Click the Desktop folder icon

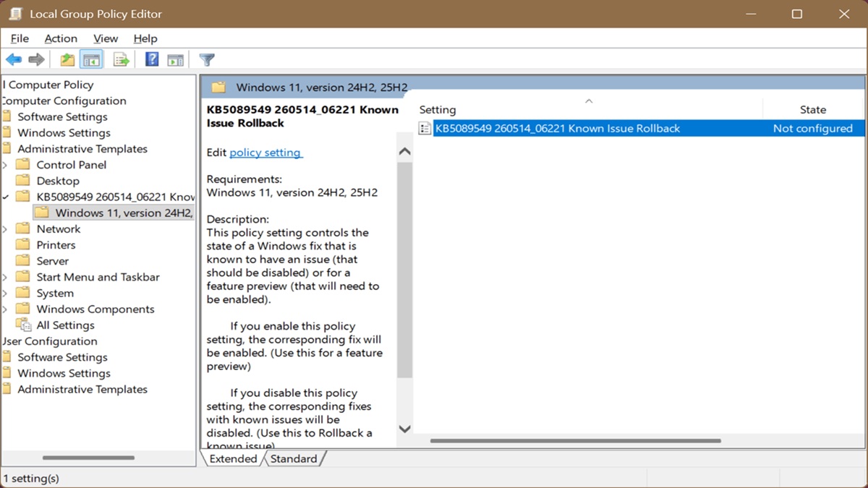[23, 181]
